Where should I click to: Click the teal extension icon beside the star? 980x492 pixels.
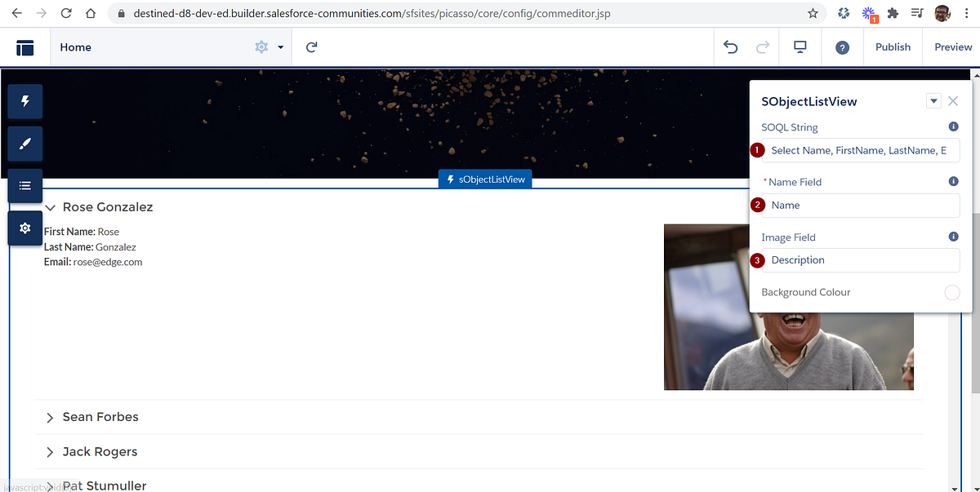coord(844,13)
